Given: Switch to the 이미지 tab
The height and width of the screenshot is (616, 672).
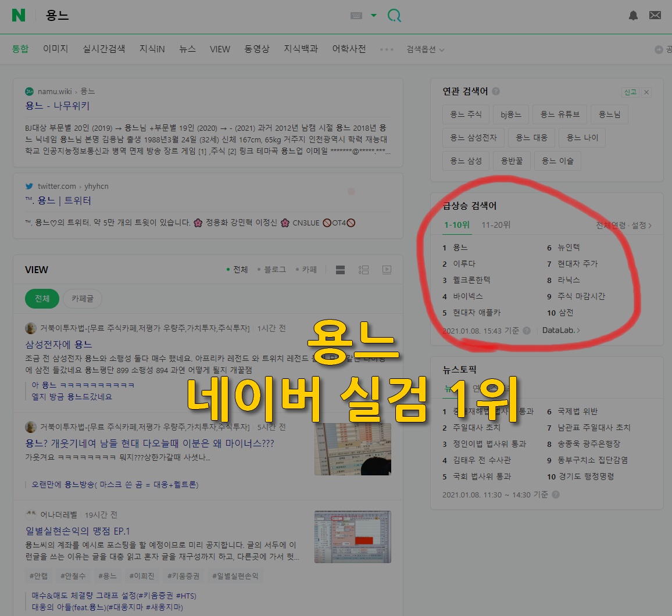Looking at the screenshot, I should (55, 49).
